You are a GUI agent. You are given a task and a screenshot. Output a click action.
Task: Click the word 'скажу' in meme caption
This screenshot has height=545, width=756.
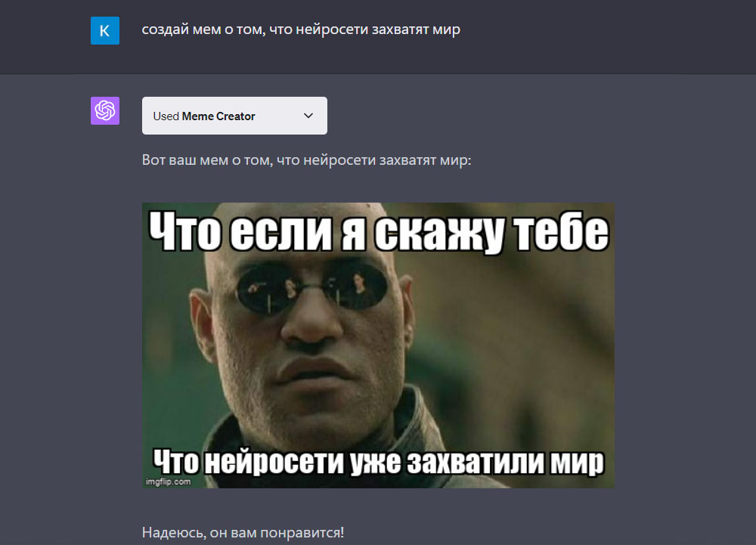[438, 234]
